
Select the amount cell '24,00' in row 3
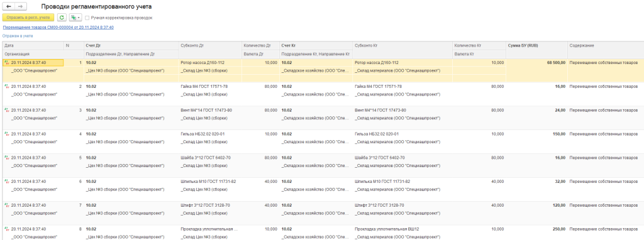click(x=536, y=111)
